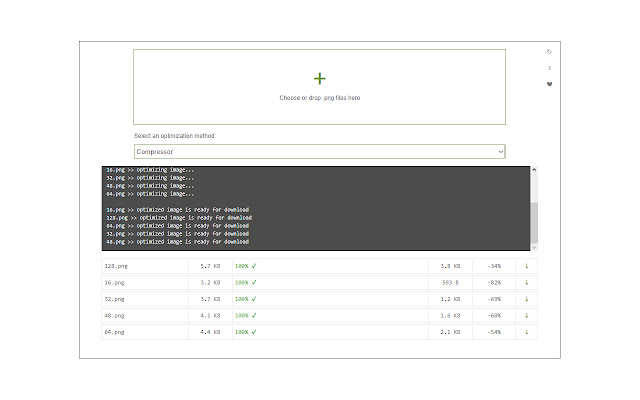Click the -60% savings value
Screen dimensions: 640x400
[x=494, y=316]
